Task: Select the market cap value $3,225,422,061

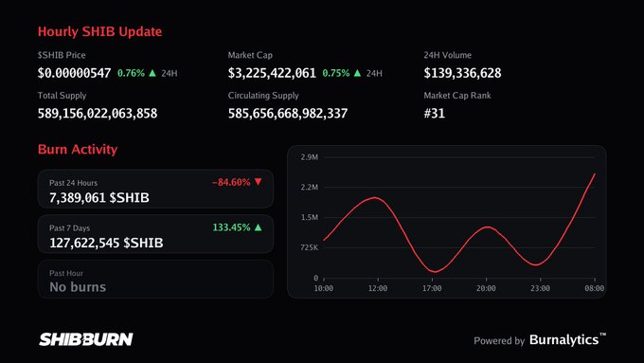Action: [x=272, y=73]
